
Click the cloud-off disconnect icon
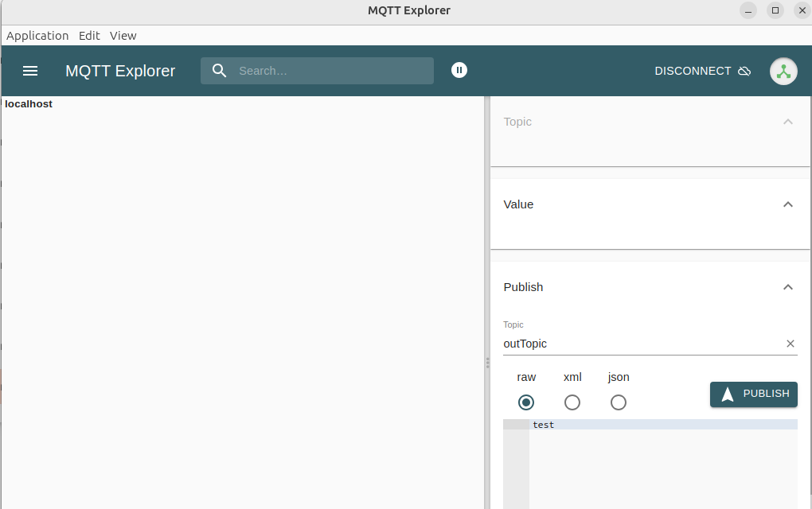(x=744, y=72)
